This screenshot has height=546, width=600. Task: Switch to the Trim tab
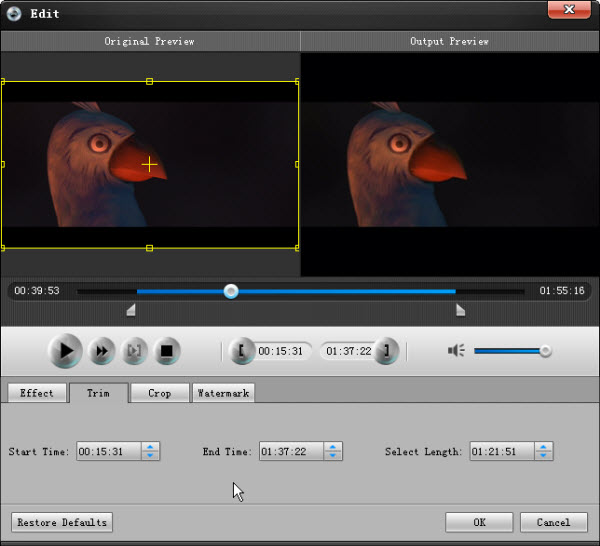[x=98, y=393]
